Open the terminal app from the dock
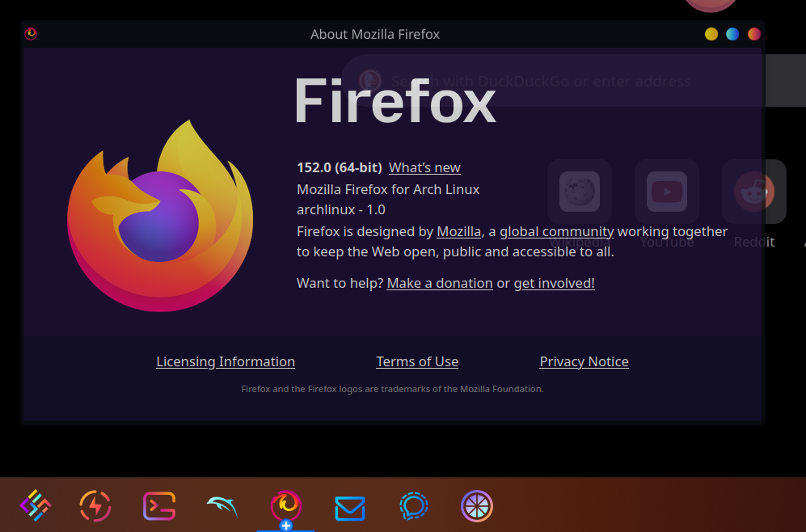Screen dimensions: 806x532 click(158, 506)
